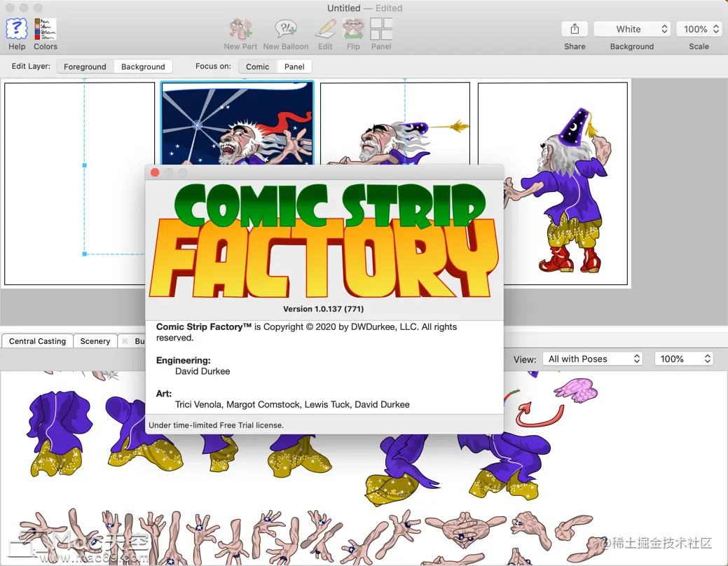Click the New Part toolbar icon
The image size is (728, 566).
click(x=240, y=29)
